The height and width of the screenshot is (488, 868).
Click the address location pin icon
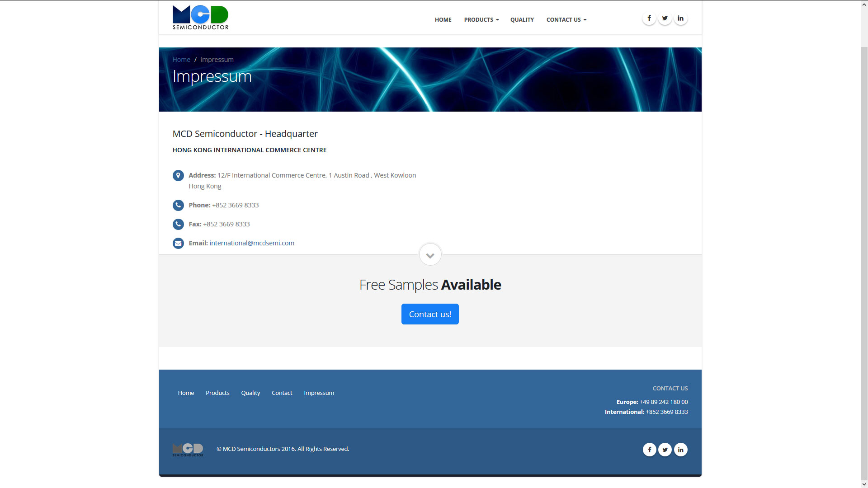tap(178, 175)
